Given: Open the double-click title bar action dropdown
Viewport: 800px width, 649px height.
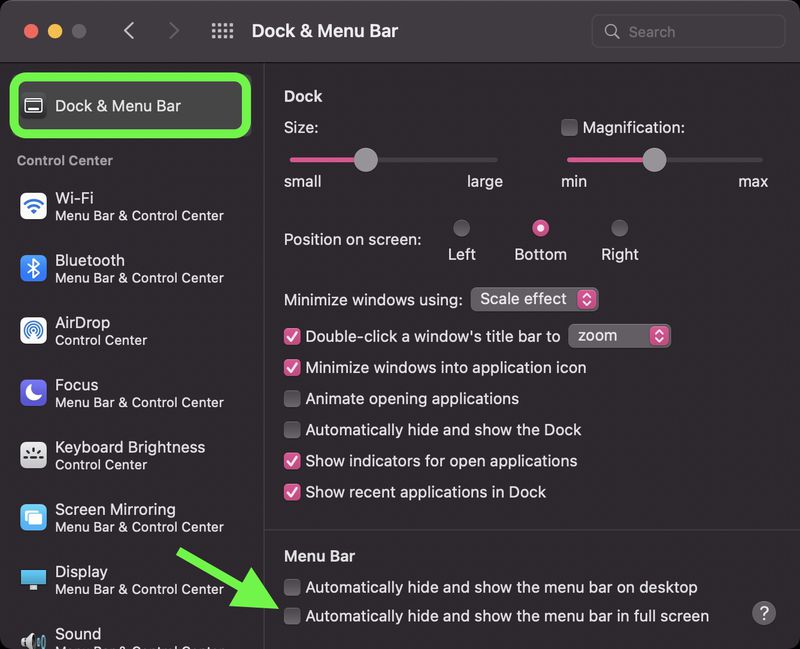Looking at the screenshot, I should coord(619,336).
